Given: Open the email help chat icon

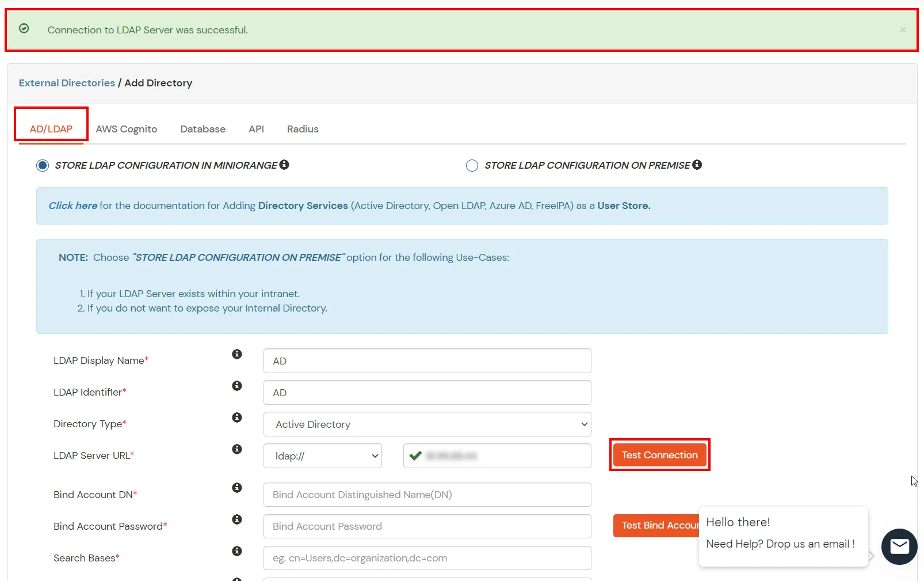Looking at the screenshot, I should (899, 546).
